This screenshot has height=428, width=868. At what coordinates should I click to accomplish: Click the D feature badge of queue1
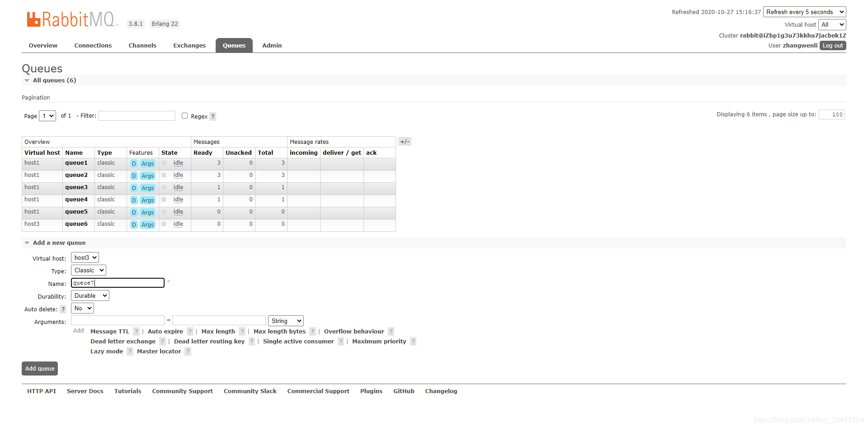tap(134, 164)
